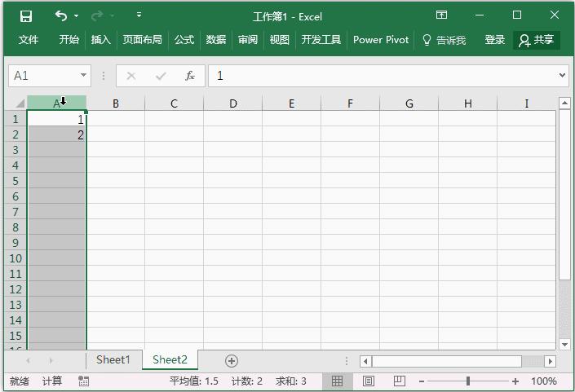
Task: Switch to the Sheet1 tab
Action: (x=113, y=359)
